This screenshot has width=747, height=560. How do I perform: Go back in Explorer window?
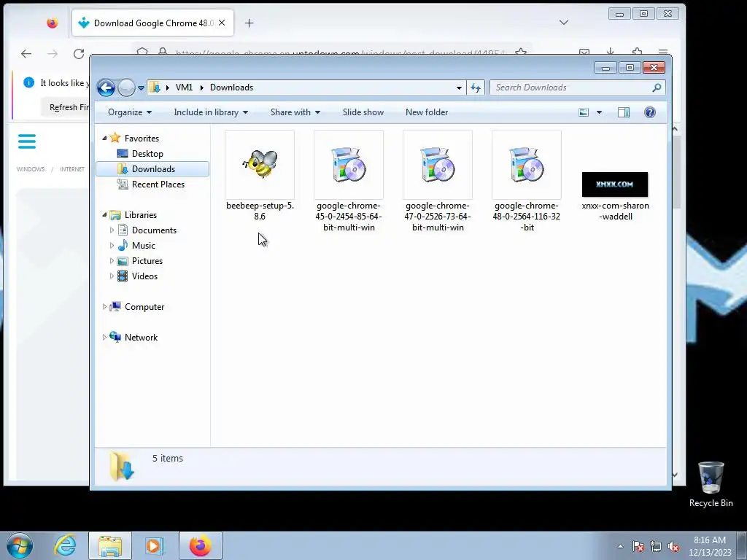[x=107, y=87]
